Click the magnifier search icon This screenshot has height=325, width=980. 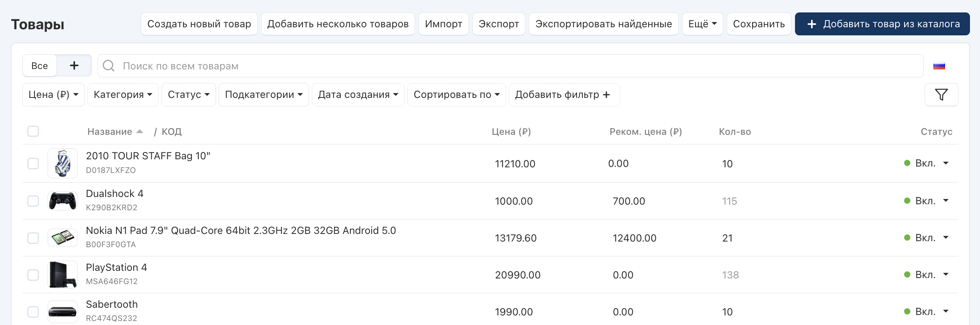[109, 66]
